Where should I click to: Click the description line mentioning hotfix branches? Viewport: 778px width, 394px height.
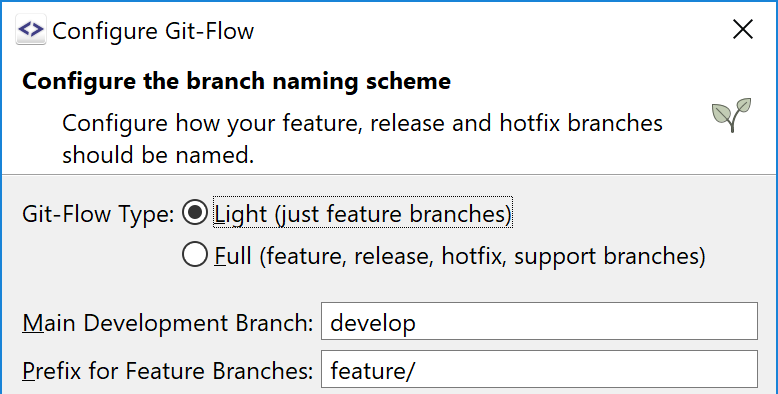coord(362,124)
